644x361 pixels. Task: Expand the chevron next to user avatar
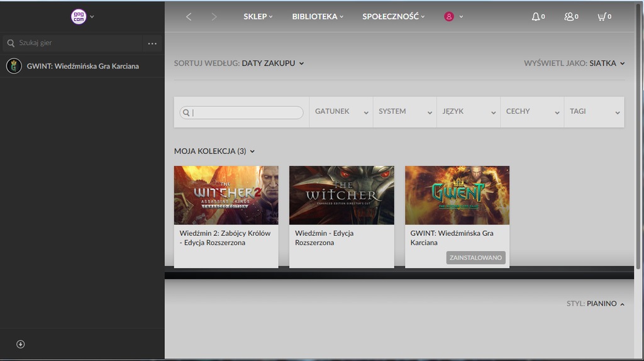pos(461,17)
